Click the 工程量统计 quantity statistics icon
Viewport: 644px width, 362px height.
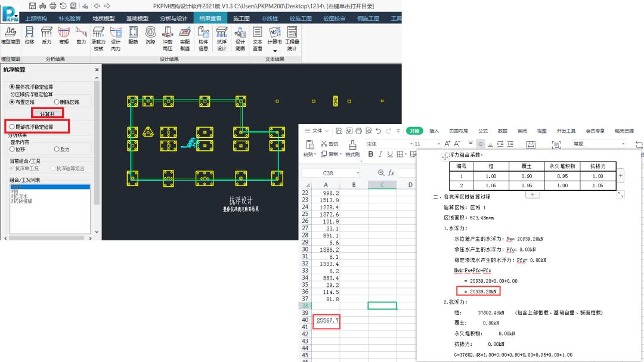point(292,36)
